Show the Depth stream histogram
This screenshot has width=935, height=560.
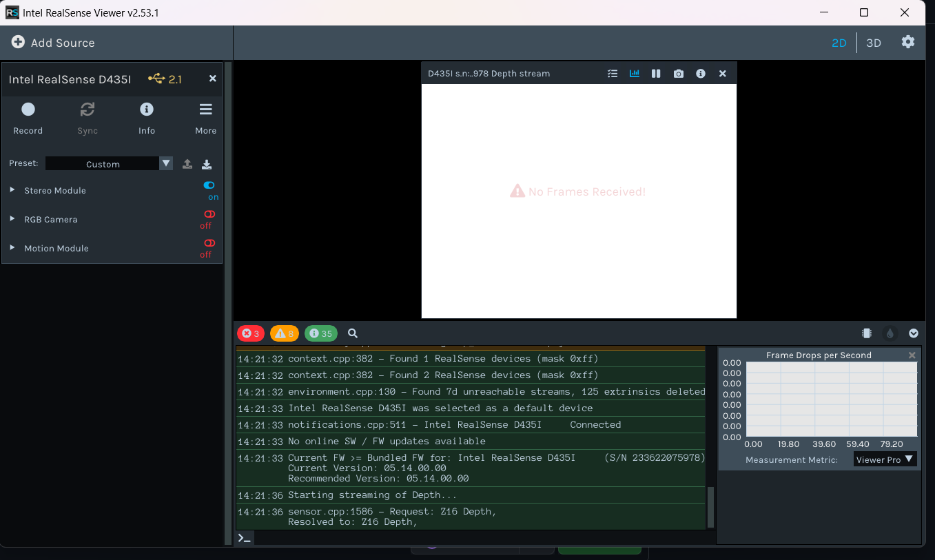click(634, 73)
